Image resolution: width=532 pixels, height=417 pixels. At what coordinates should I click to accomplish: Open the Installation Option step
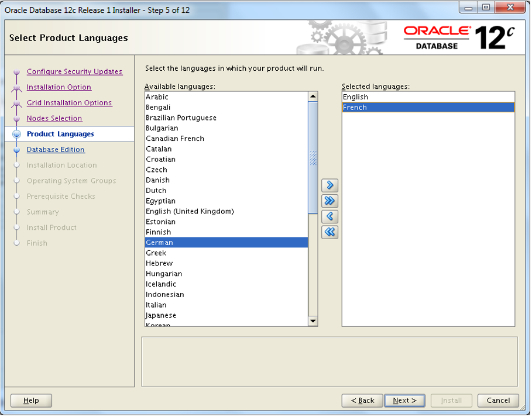[59, 88]
